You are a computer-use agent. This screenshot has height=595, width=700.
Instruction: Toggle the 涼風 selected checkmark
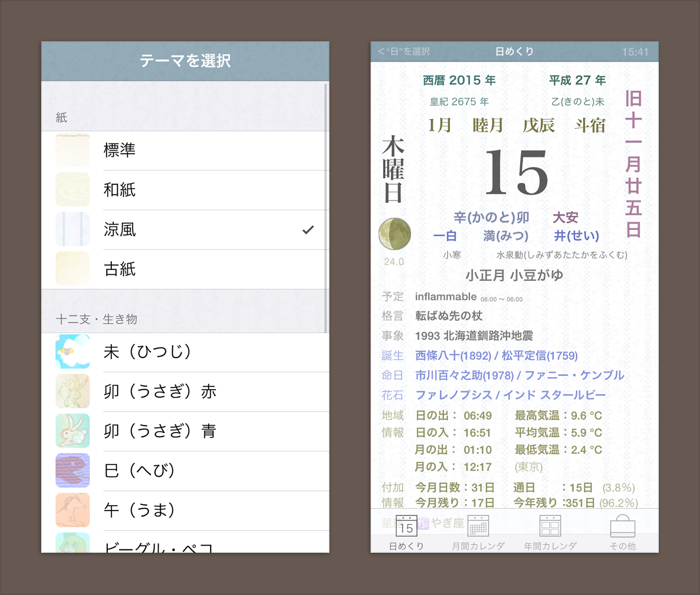tap(308, 229)
